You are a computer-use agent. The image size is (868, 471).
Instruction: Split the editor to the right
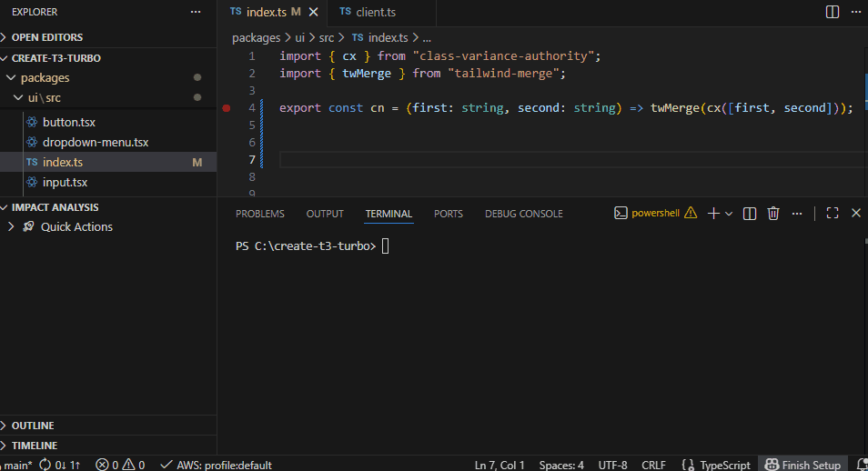pos(832,12)
